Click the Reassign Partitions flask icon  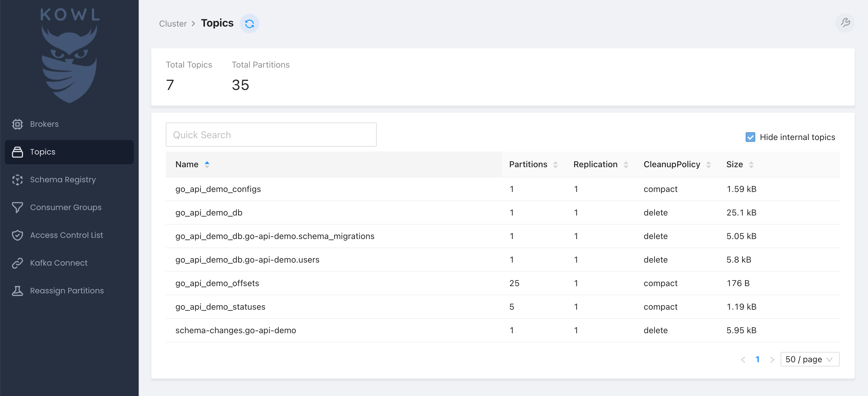(x=17, y=291)
